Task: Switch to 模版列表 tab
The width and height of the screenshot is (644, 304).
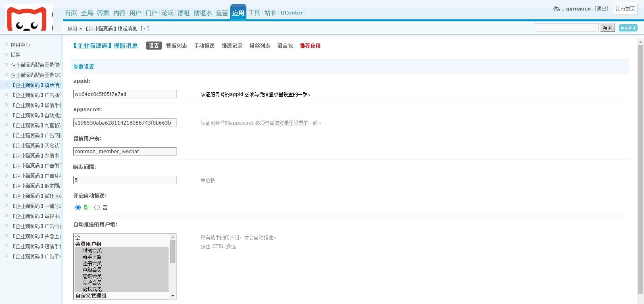Action: click(177, 46)
